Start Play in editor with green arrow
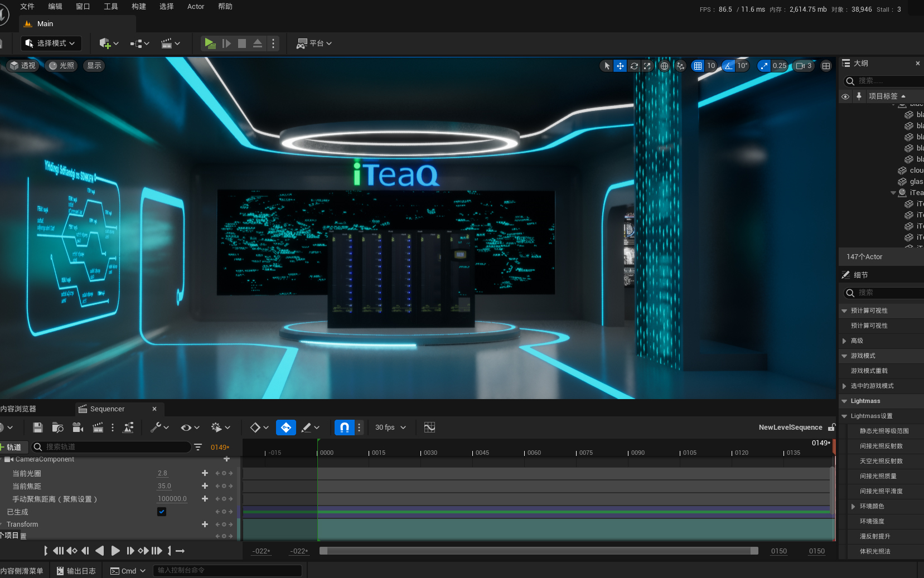Screen dimensions: 924x578 [x=210, y=43]
